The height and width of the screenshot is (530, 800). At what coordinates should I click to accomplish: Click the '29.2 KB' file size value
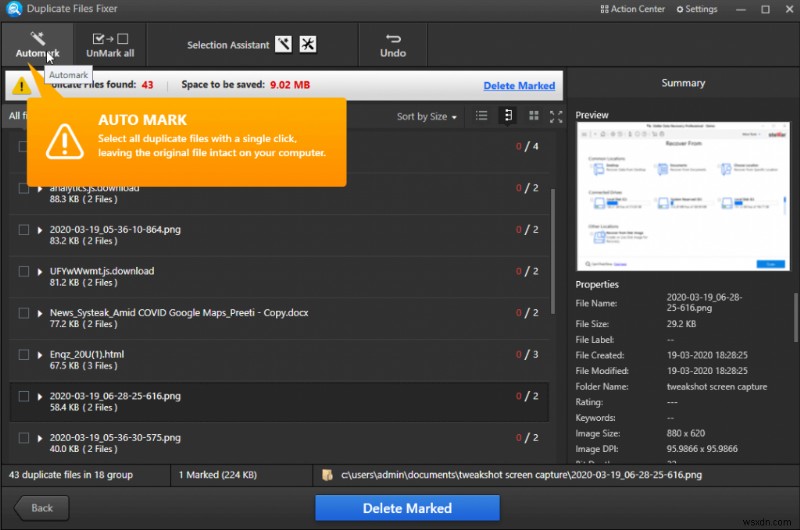681,324
